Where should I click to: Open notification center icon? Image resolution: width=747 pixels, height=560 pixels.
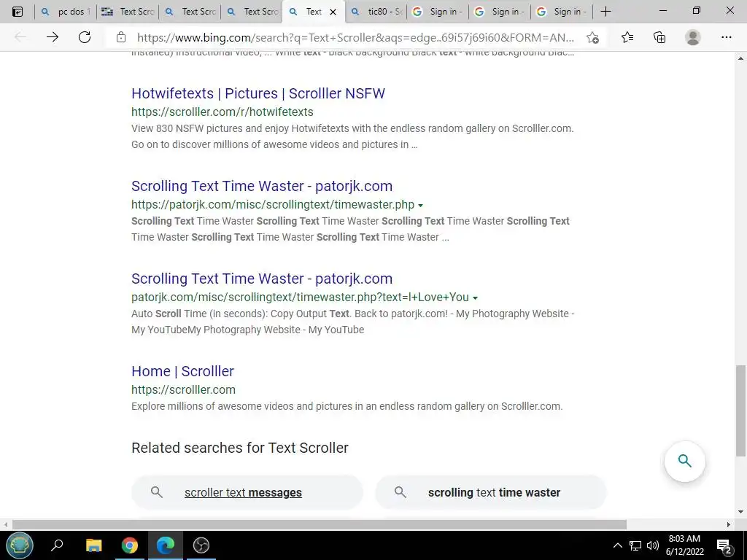[x=724, y=545]
